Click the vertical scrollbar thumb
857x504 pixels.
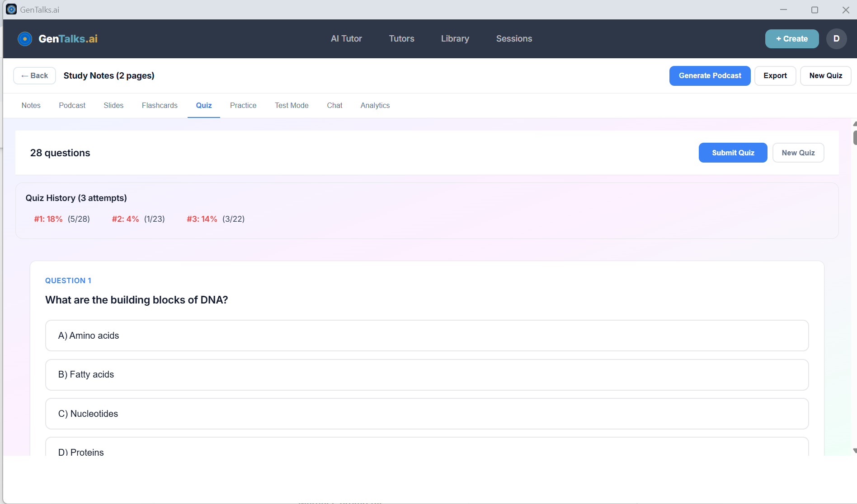coord(854,137)
